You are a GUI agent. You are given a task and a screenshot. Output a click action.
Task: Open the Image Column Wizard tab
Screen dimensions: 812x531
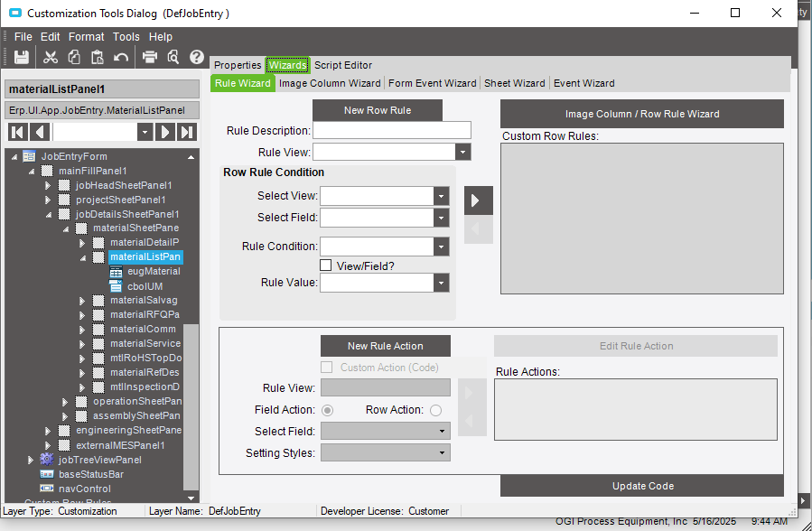point(330,83)
